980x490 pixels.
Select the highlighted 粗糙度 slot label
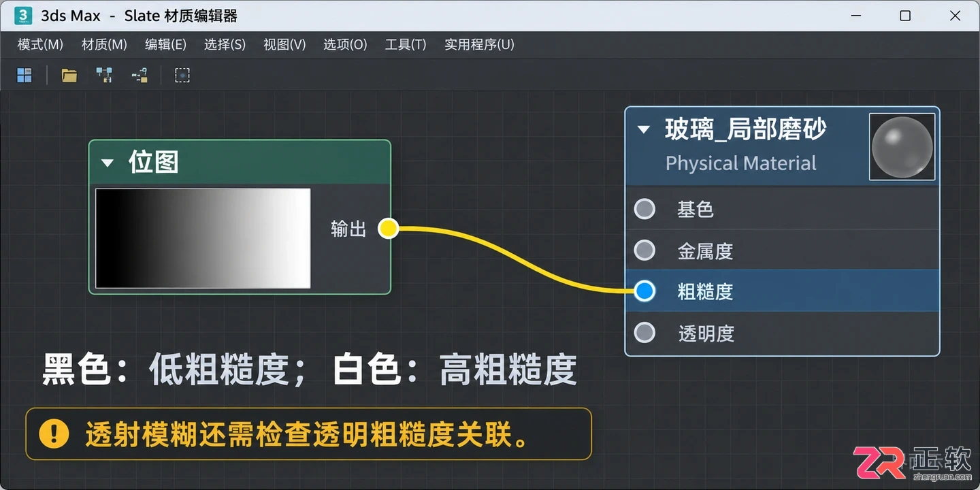coord(705,292)
